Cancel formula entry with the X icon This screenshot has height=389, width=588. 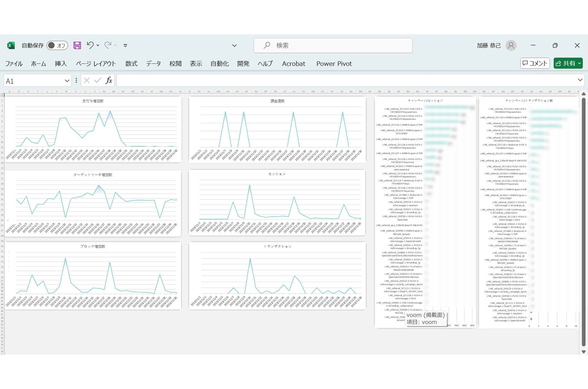tap(87, 80)
